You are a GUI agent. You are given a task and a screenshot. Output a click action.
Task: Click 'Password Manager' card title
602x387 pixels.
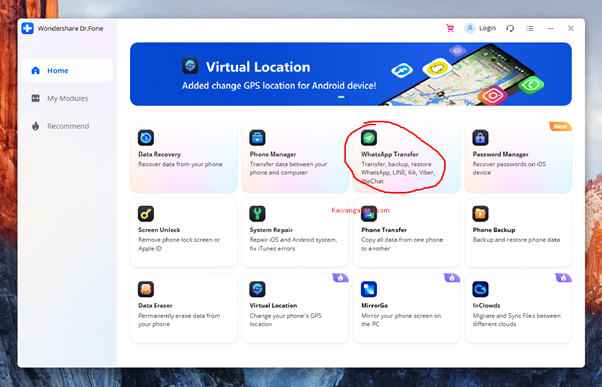click(500, 154)
